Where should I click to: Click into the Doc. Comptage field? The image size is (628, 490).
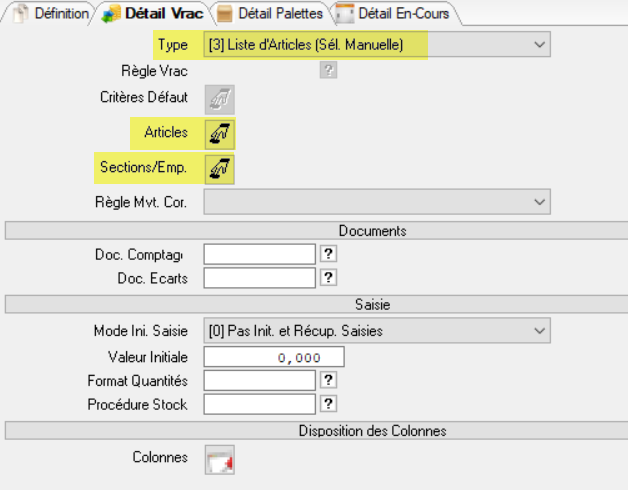point(259,254)
